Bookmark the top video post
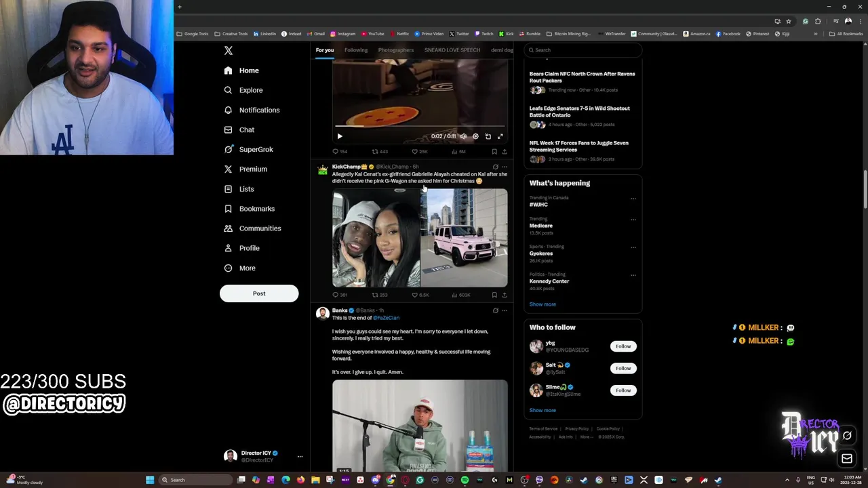 coord(494,152)
